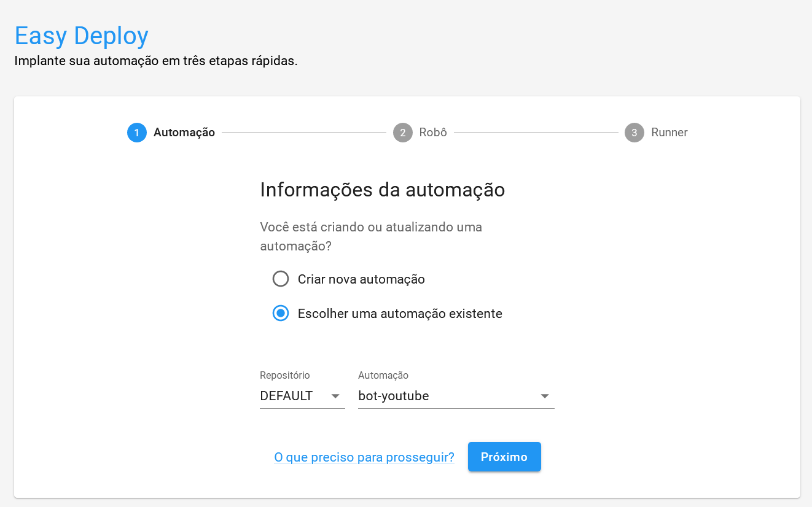
Task: Click the "Criar nova automação" option label
Action: pos(361,279)
